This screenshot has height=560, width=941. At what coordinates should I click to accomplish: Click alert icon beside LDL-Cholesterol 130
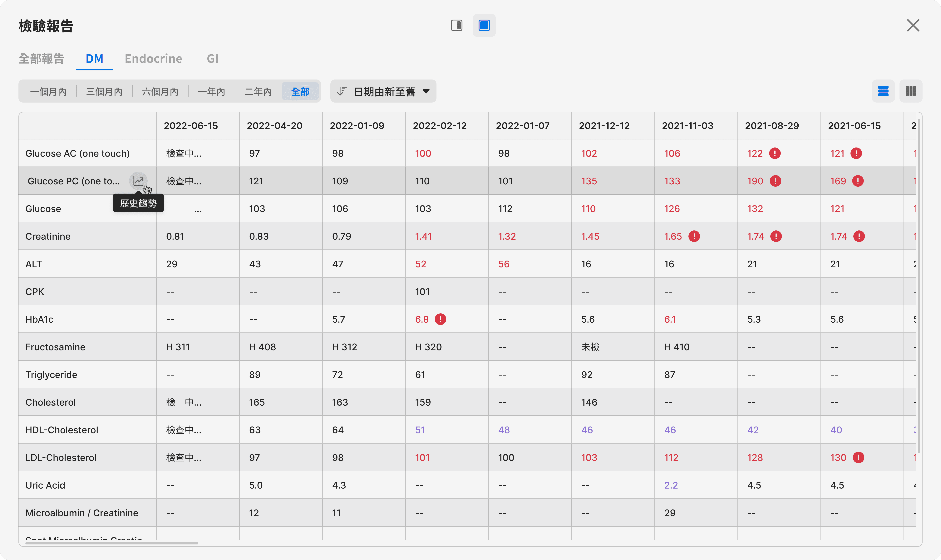[858, 457]
